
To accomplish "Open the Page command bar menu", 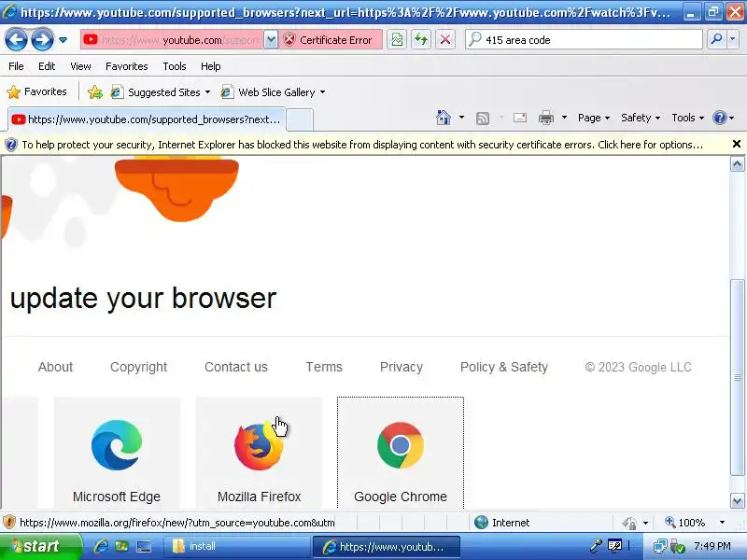I will point(594,118).
